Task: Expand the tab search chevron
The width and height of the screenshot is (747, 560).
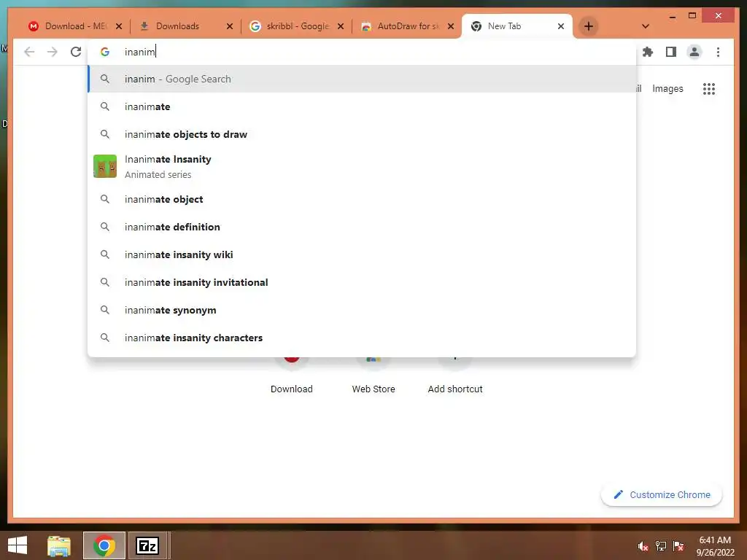Action: [x=646, y=26]
